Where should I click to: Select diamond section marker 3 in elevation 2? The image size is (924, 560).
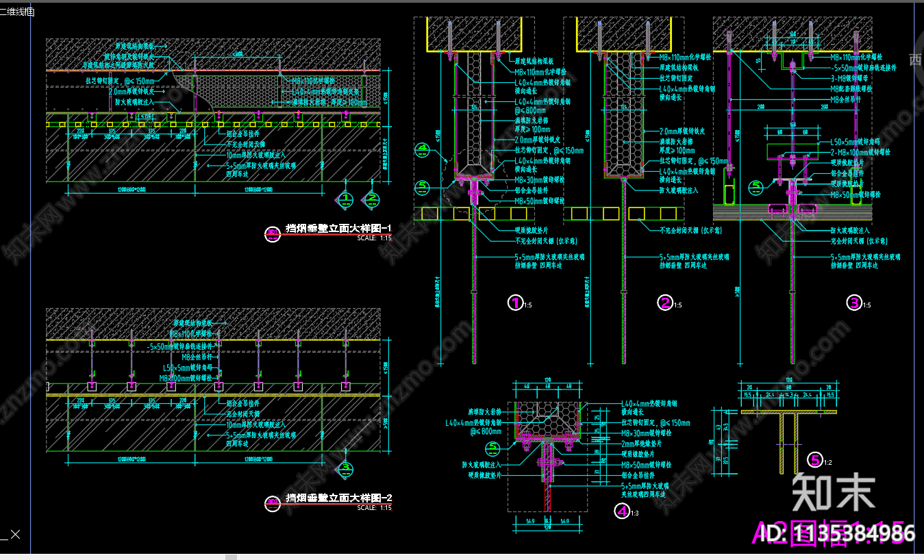(347, 468)
